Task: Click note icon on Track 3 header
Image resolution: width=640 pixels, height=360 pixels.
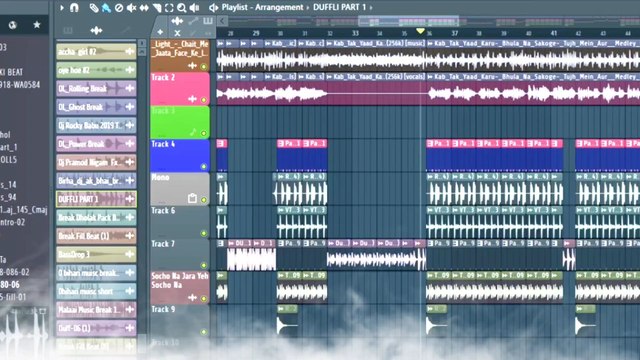Action: coord(193,132)
